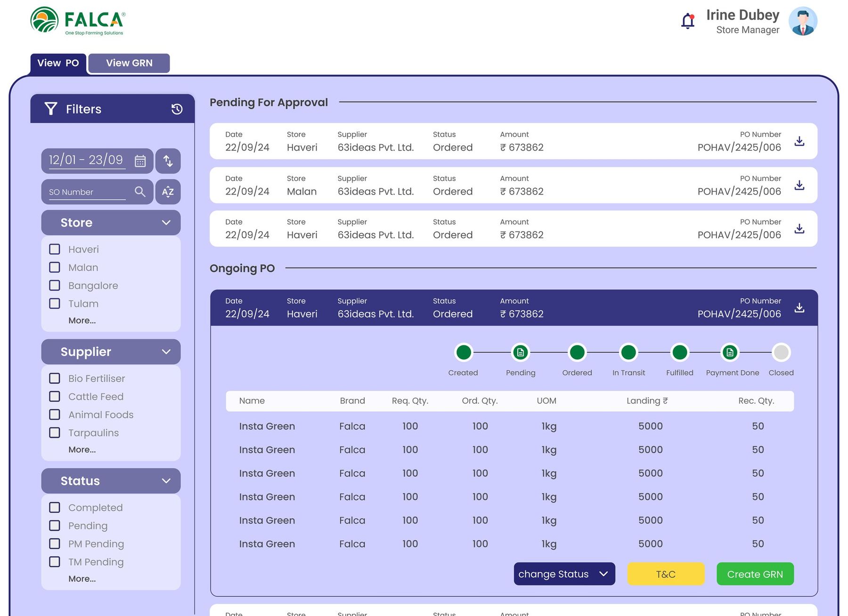Click Irine Dubey's profile avatar
848x616 pixels.
click(x=803, y=21)
